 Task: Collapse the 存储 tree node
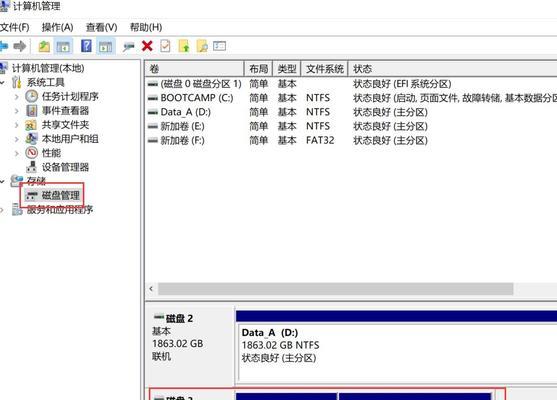tap(2, 182)
